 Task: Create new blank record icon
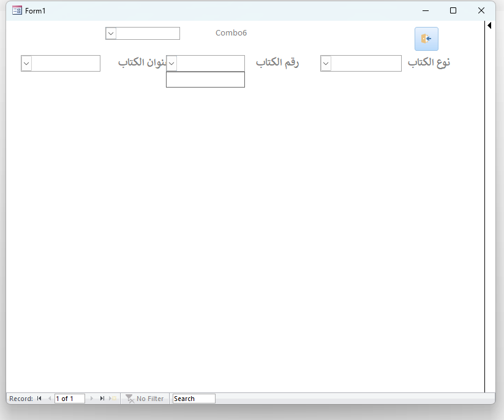(113, 399)
